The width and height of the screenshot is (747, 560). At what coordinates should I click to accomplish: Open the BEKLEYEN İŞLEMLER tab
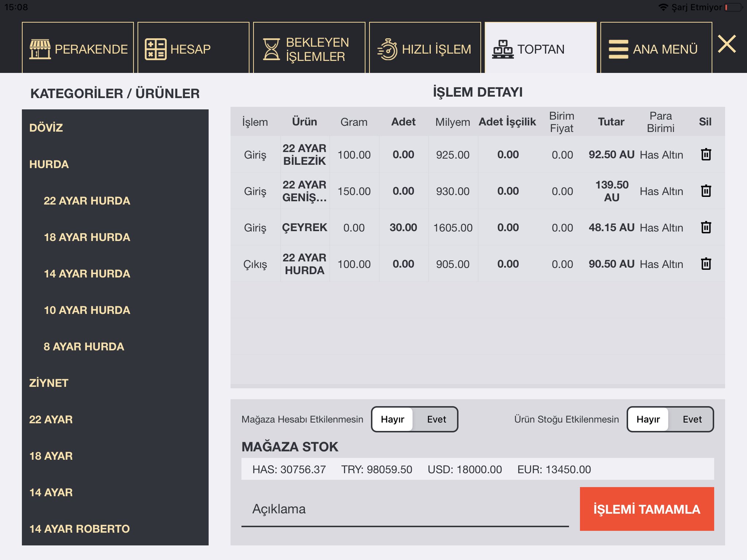309,48
